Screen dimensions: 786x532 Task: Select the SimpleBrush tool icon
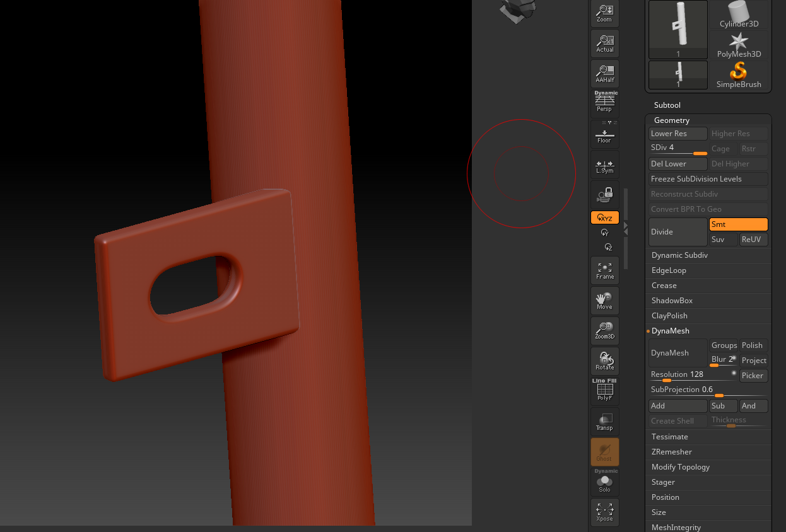738,73
